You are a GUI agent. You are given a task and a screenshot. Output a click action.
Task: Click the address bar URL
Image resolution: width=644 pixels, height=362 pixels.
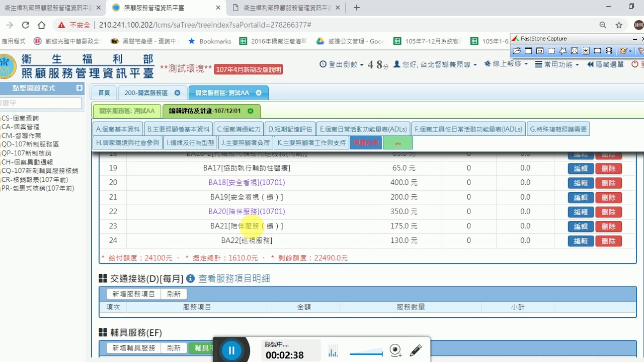pyautogui.click(x=205, y=25)
